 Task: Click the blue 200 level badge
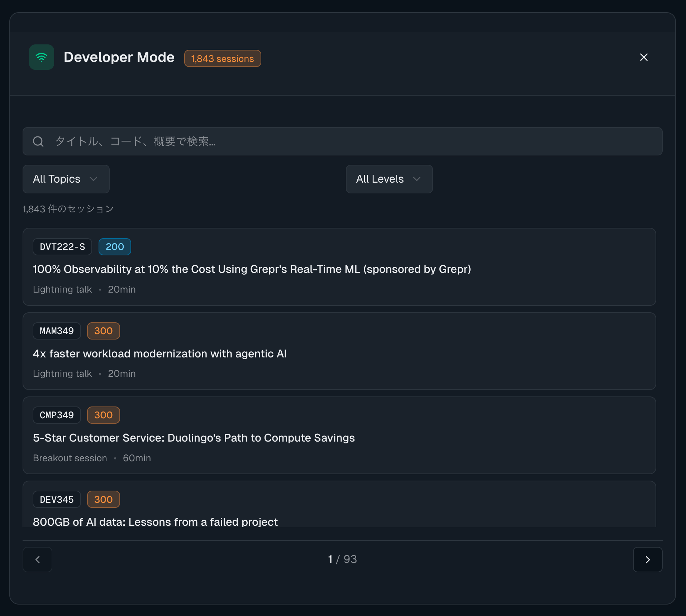tap(115, 247)
